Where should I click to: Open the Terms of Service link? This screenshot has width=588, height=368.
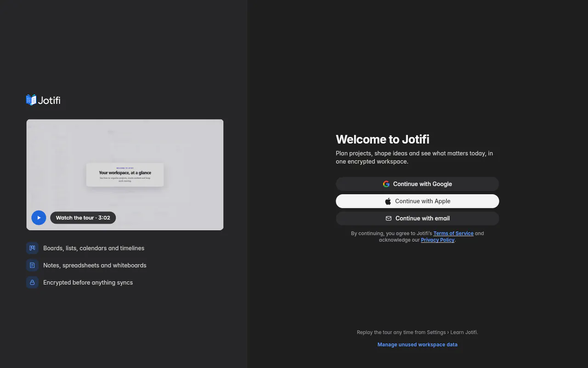tap(453, 233)
